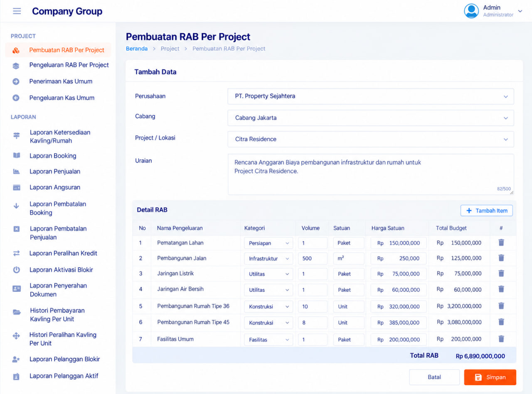Click the Laporan Penjualan chart icon
This screenshot has height=394, width=532.
tap(17, 171)
